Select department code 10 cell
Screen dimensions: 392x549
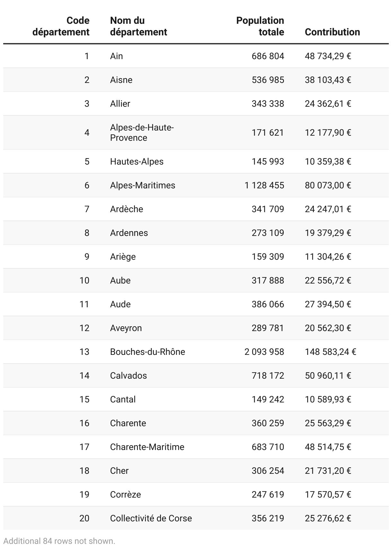tap(84, 281)
